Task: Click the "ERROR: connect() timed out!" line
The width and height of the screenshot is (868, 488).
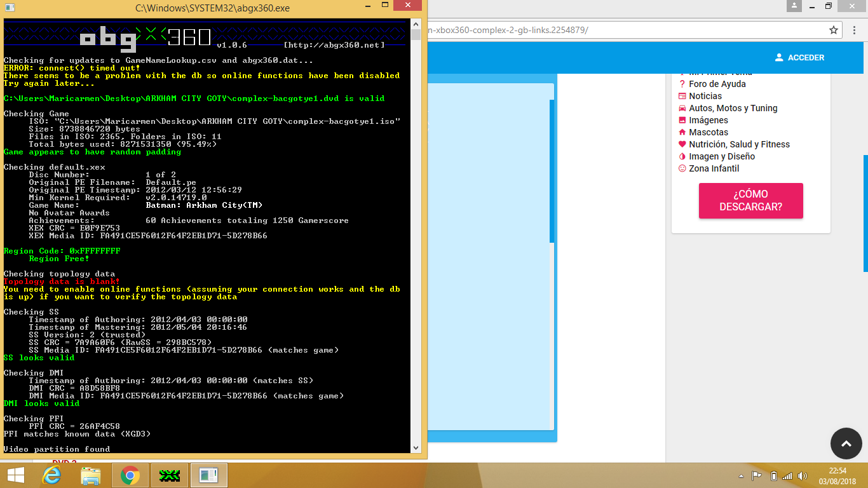Action: (72, 68)
